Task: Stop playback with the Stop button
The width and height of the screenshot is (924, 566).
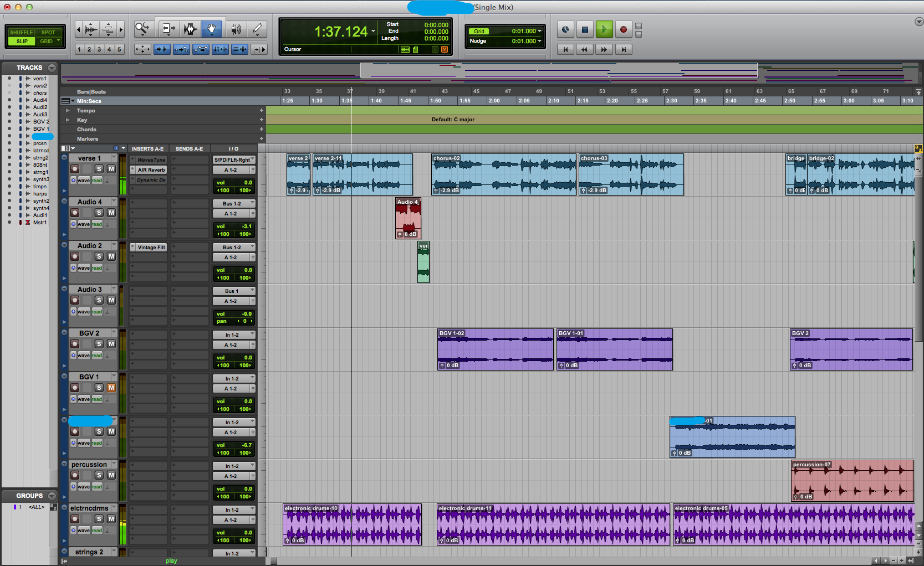Action: tap(585, 29)
